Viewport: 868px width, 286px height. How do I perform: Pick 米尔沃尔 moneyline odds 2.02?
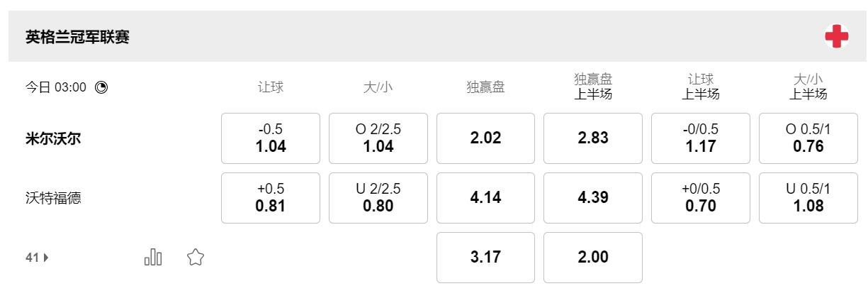point(485,138)
